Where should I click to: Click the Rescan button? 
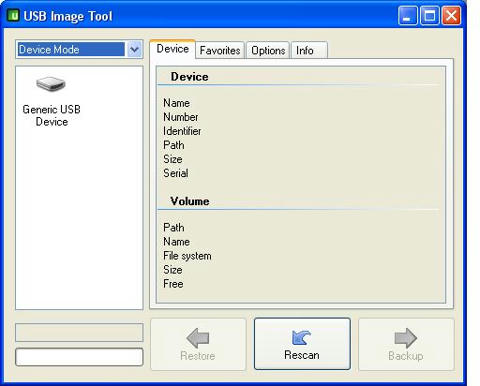click(302, 344)
